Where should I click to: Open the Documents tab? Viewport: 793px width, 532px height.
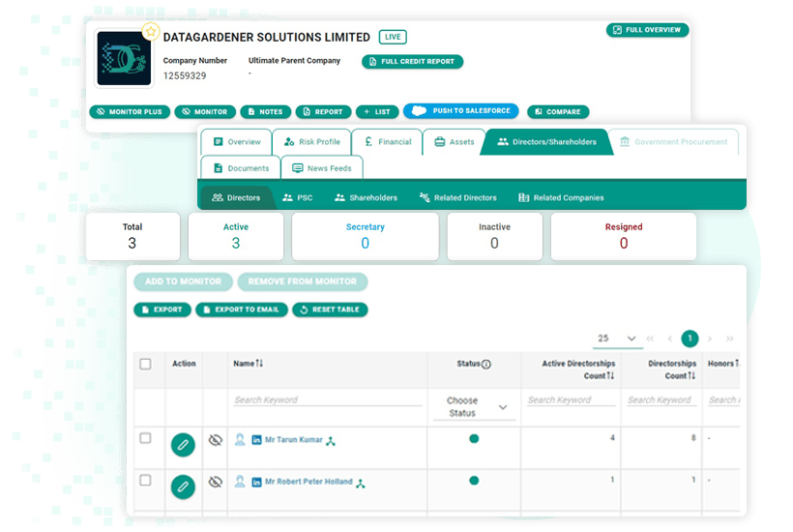[x=241, y=168]
